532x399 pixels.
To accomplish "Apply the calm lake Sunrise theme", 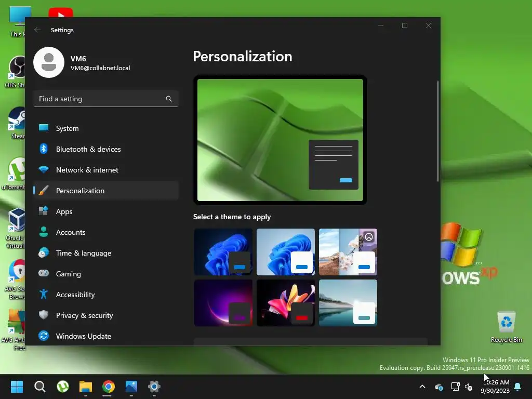I will (348, 303).
